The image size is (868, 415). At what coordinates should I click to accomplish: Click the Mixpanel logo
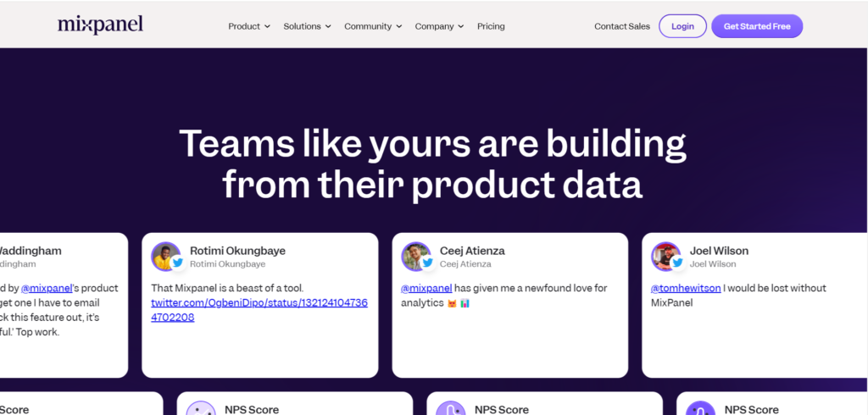[100, 25]
